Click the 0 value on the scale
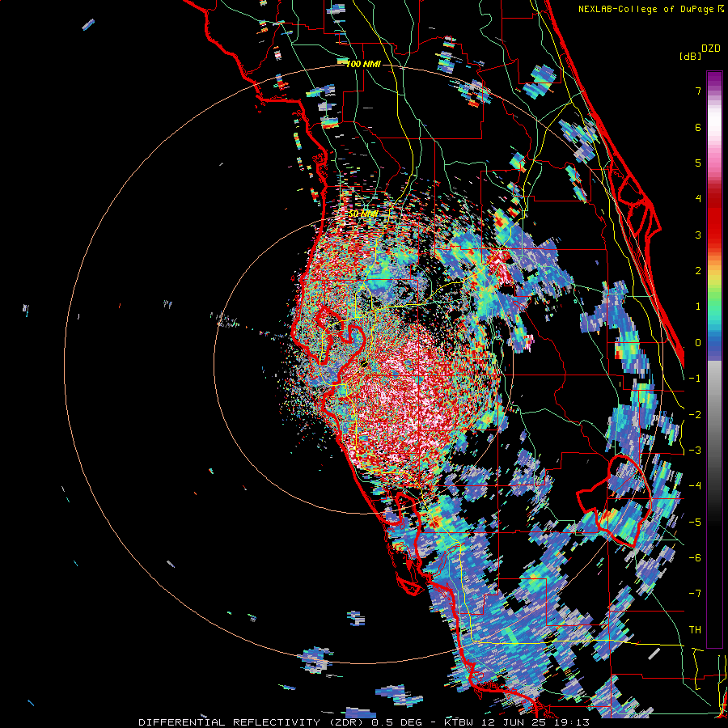This screenshot has width=728, height=728. pyautogui.click(x=698, y=343)
